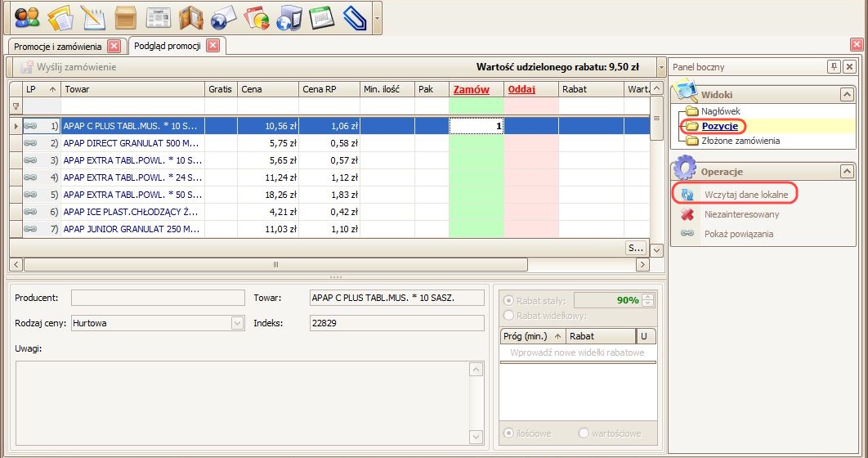Switch to Promocje i zamówienia tab
Screen dimensions: 868x458
pyautogui.click(x=59, y=46)
